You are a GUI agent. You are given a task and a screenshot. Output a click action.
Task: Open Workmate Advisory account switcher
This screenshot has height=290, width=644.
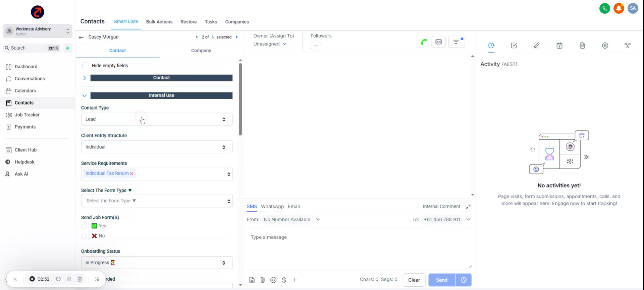click(x=38, y=31)
